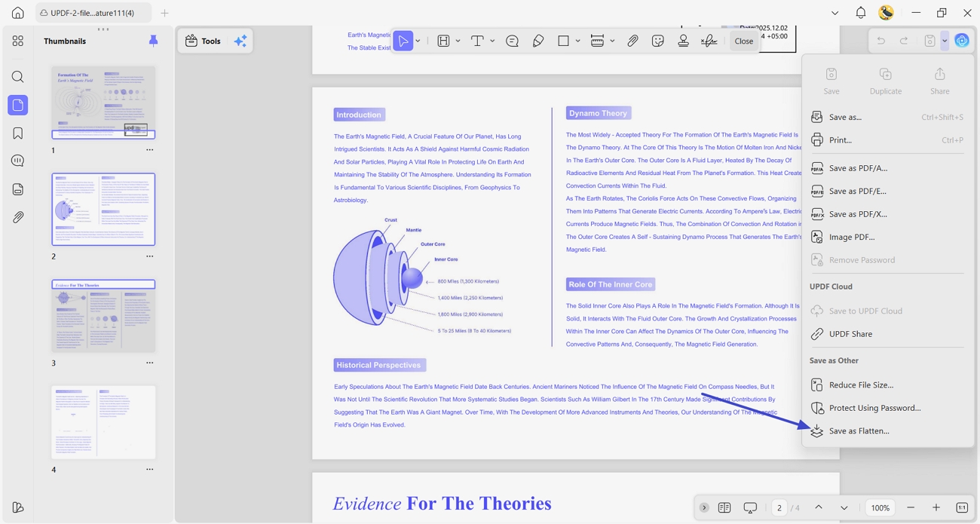980x524 pixels.
Task: Add a new tab with plus button
Action: 164,13
